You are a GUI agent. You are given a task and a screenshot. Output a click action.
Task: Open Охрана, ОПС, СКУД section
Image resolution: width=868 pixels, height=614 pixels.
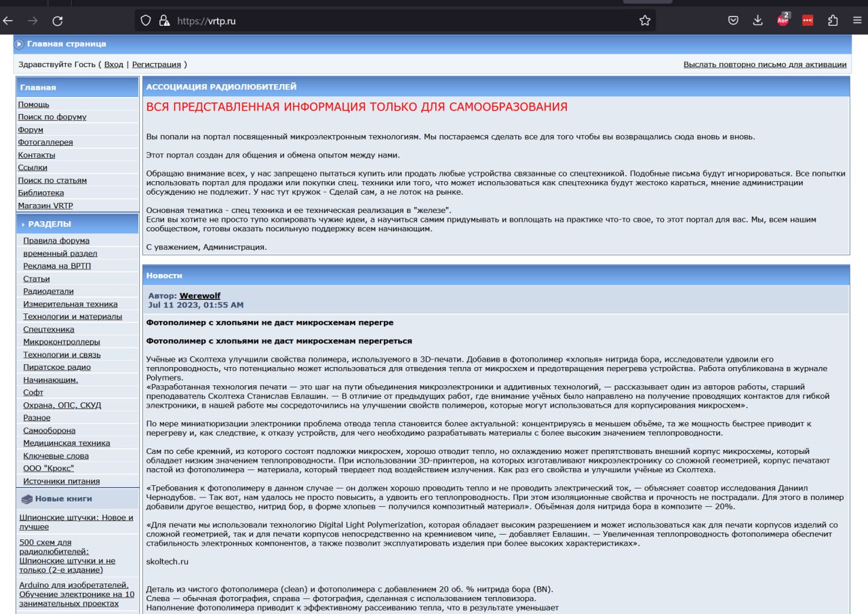(62, 405)
